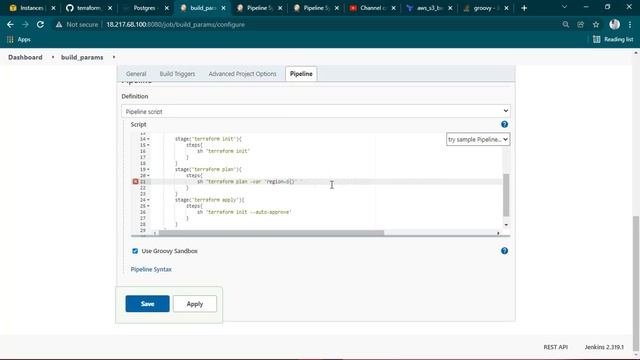Collapse code fold at line 25
This screenshot has width=640, height=360.
(148, 206)
